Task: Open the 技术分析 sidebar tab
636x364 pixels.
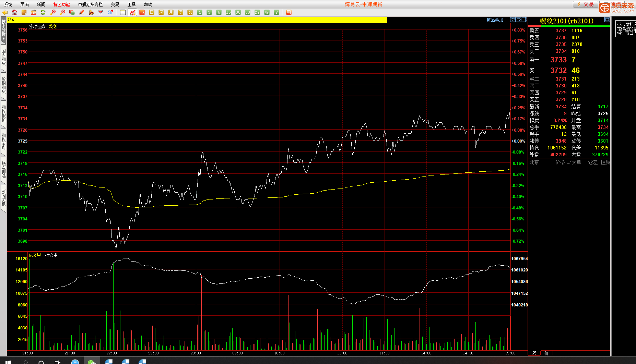Action: click(x=3, y=29)
